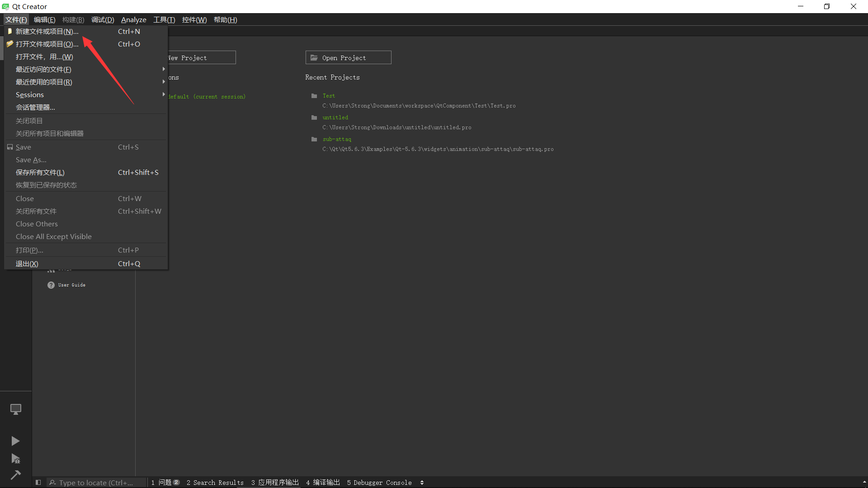Click the disabled 关闭项目 entry
Image resolution: width=868 pixels, height=488 pixels.
pos(86,121)
